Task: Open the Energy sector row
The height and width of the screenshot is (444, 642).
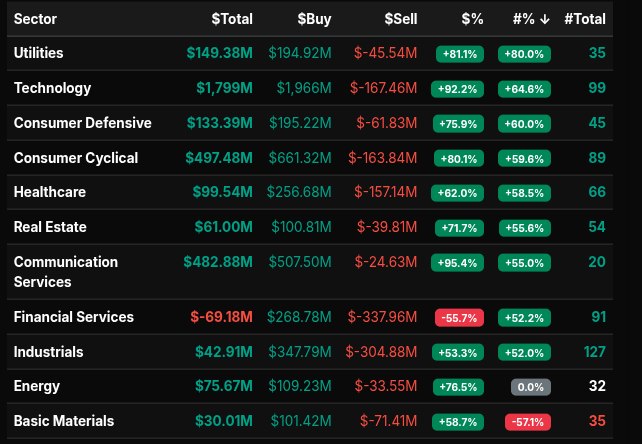Action: click(x=37, y=386)
